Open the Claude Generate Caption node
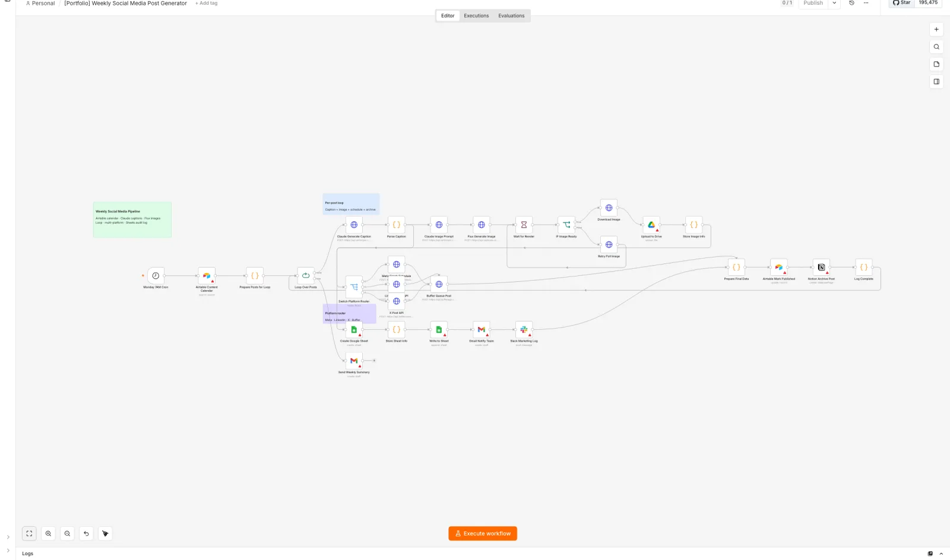The image size is (950, 560). pyautogui.click(x=354, y=225)
